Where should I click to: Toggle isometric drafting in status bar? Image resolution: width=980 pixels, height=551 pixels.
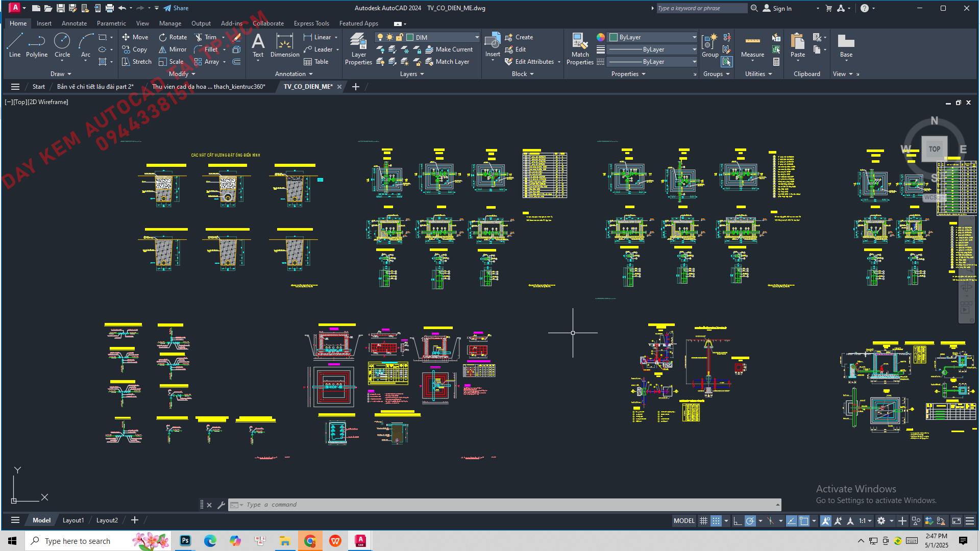tap(771, 521)
